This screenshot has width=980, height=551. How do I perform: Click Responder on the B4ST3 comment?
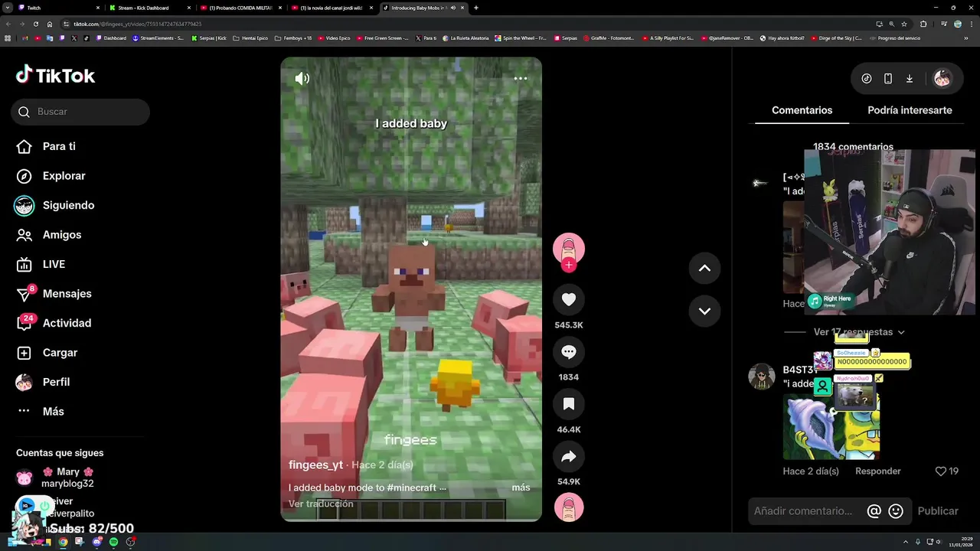click(877, 471)
